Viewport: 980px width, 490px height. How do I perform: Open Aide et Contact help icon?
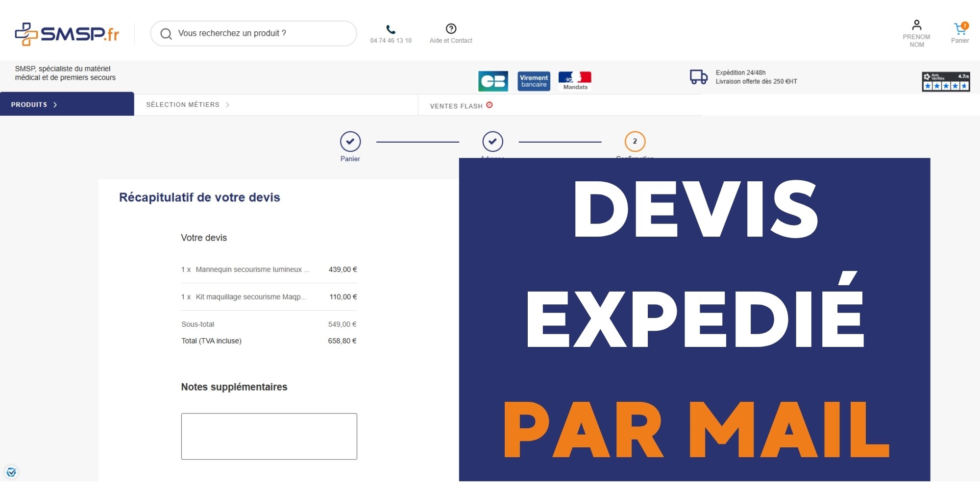click(451, 29)
